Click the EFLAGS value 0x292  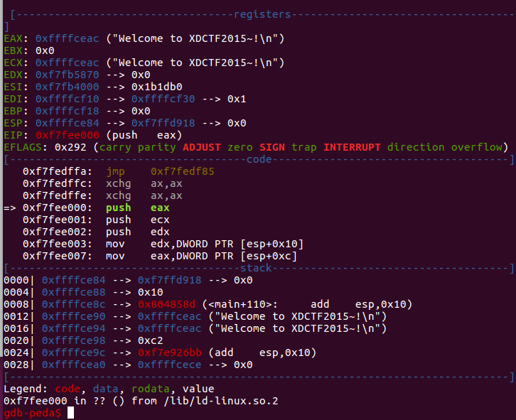coord(70,147)
